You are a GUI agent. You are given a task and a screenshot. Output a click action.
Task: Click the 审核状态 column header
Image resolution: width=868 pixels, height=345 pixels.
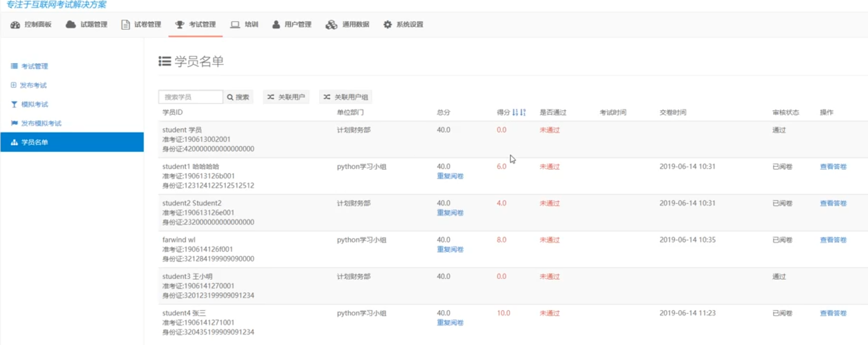(x=786, y=112)
